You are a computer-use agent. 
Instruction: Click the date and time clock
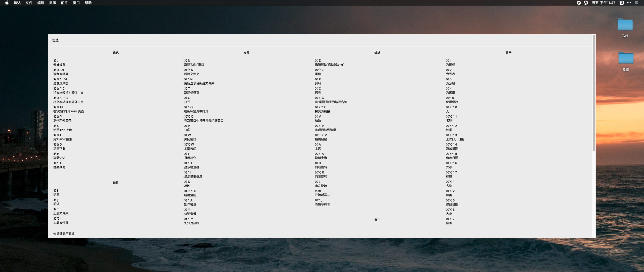pyautogui.click(x=603, y=3)
